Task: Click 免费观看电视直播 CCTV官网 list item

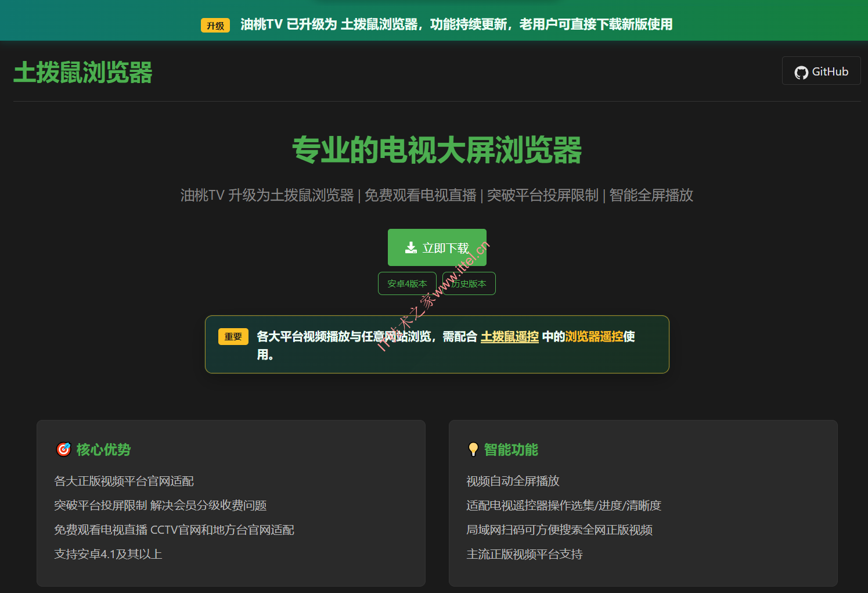Action: click(x=174, y=530)
